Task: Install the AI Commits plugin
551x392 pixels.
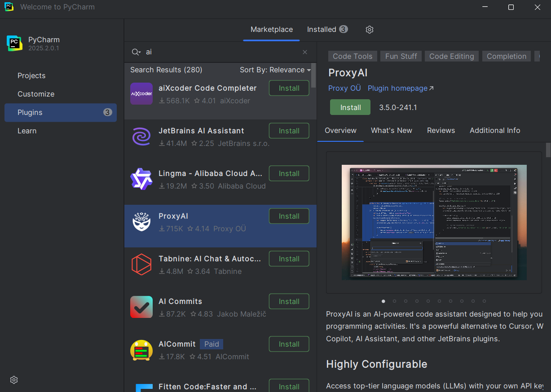Action: (x=289, y=302)
